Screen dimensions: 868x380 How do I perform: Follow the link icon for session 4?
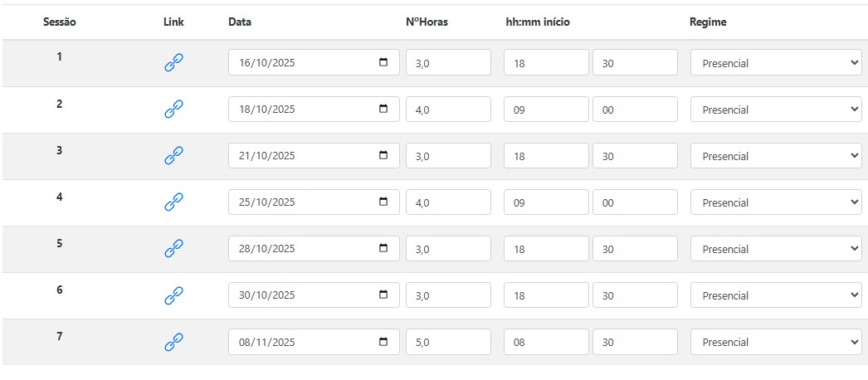(x=173, y=202)
